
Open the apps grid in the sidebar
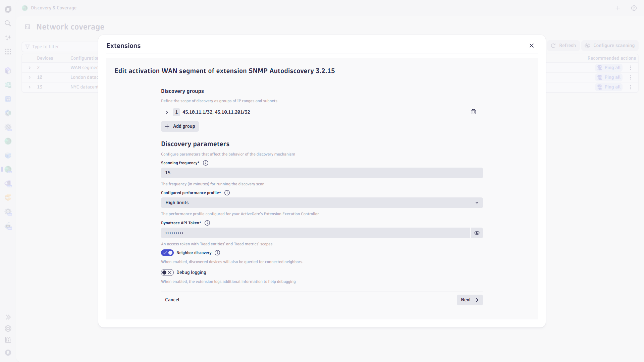8,52
